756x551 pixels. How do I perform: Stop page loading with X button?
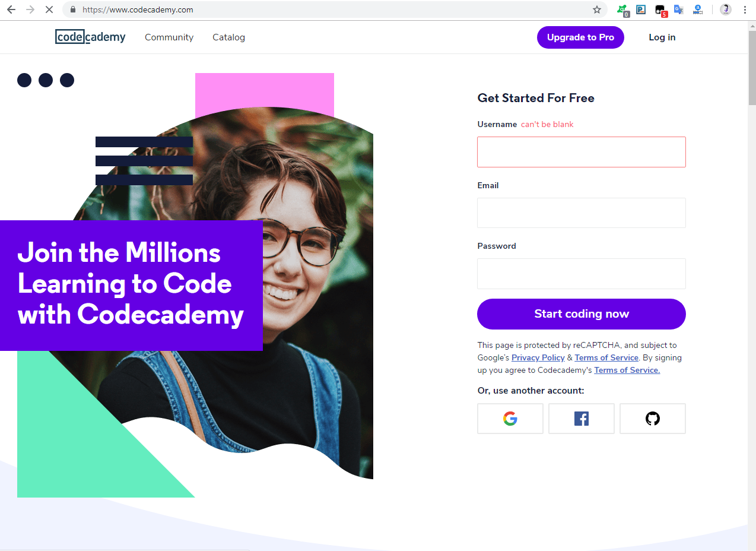pos(49,9)
